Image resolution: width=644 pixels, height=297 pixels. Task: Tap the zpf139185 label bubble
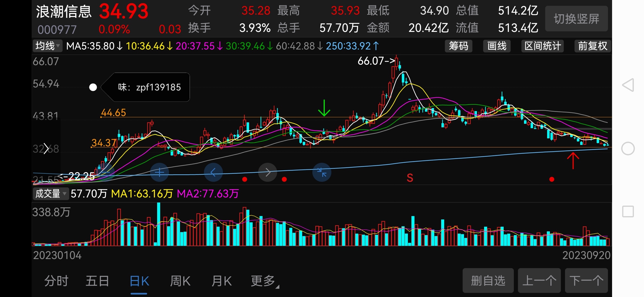[x=146, y=87]
